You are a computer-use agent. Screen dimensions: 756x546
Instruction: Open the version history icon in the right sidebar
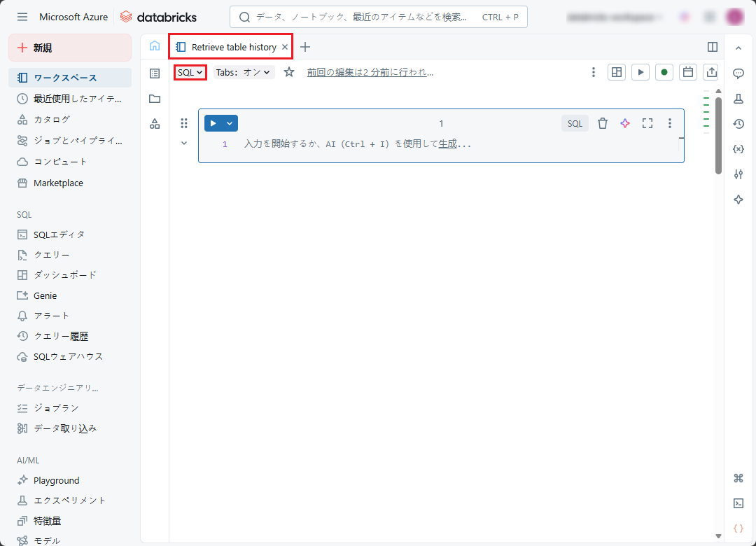pyautogui.click(x=738, y=124)
